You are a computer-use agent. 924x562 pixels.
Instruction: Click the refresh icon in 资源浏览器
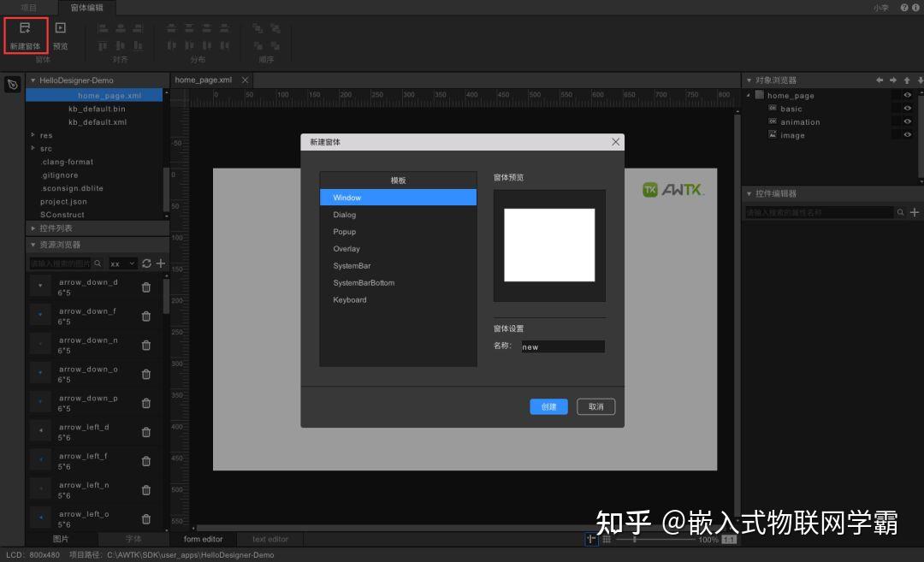tap(146, 263)
